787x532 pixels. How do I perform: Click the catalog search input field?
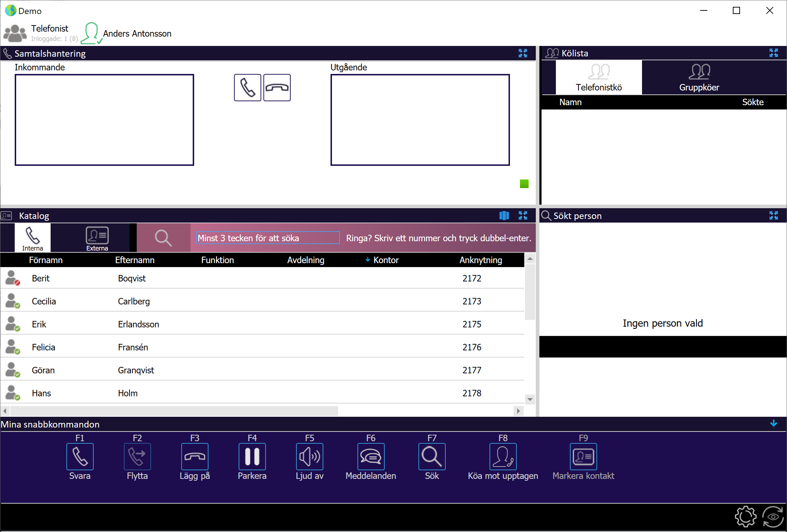click(x=268, y=238)
